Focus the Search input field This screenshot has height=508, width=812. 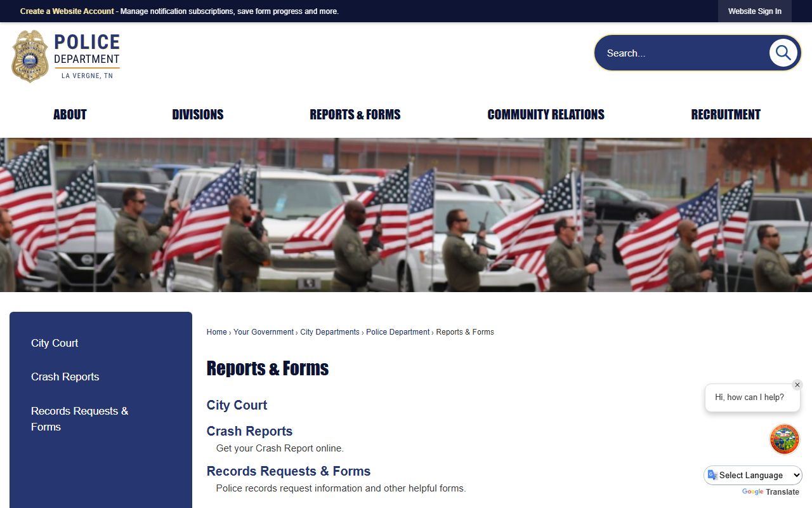point(682,53)
